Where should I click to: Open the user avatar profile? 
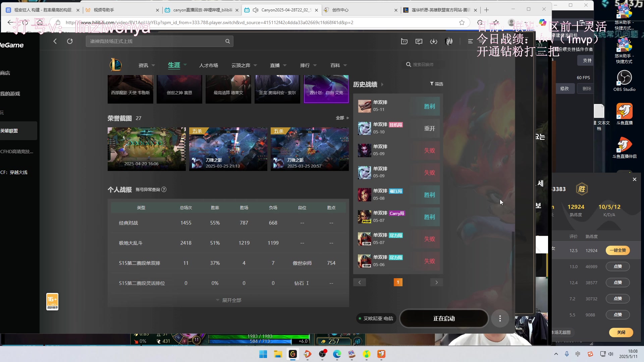449,41
